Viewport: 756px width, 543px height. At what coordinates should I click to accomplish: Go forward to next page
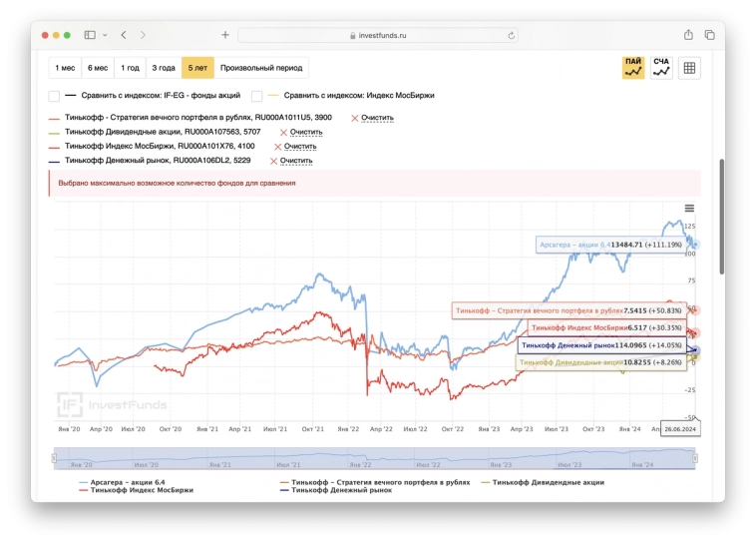tap(143, 35)
